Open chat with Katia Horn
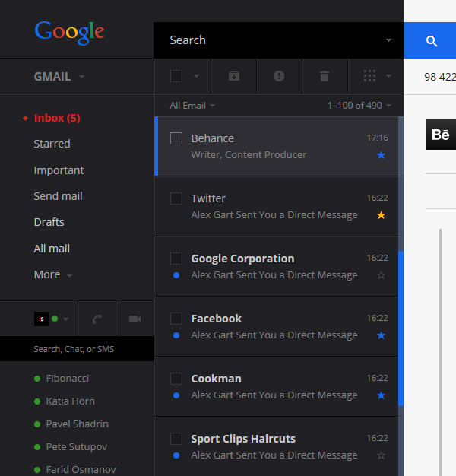The image size is (456, 476). click(x=71, y=401)
